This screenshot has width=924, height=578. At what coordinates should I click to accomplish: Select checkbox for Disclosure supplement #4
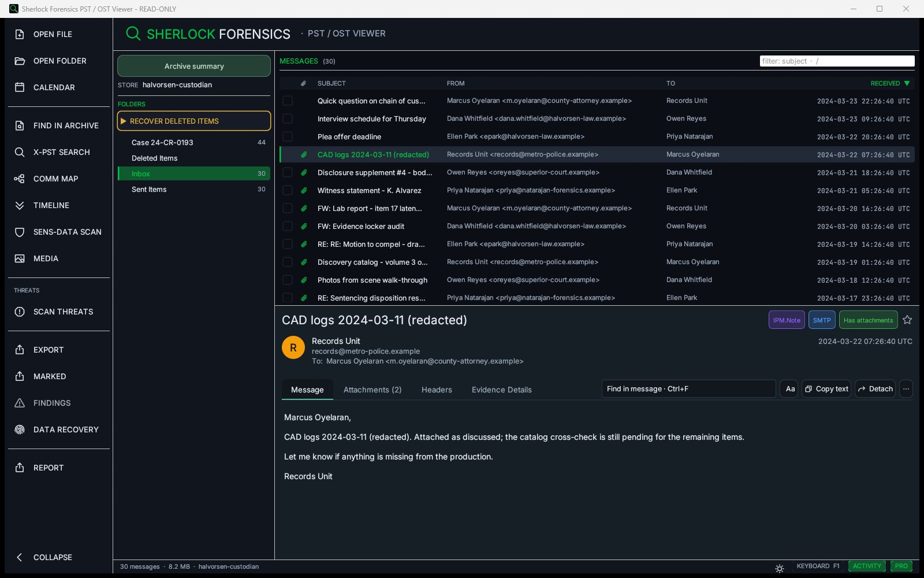tap(288, 172)
